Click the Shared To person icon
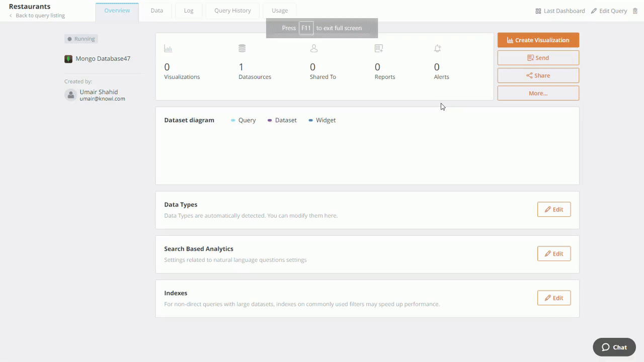Viewport: 644px width, 362px height. pyautogui.click(x=314, y=48)
